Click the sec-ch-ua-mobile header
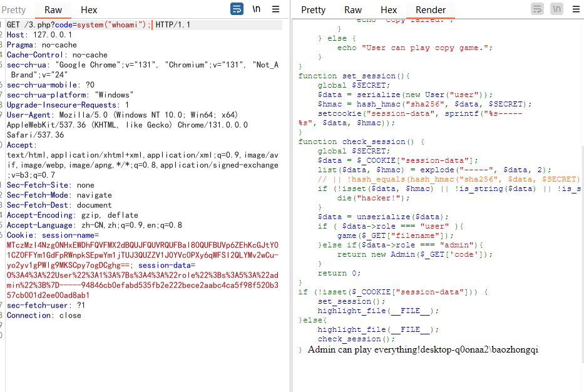 point(51,85)
